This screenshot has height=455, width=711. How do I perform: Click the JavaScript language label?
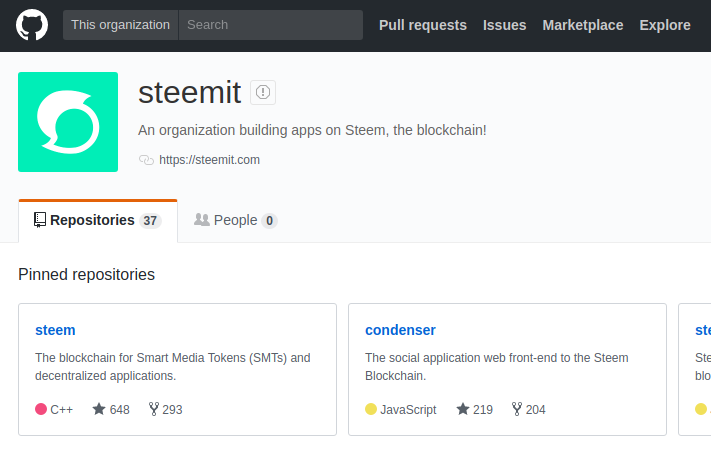pyautogui.click(x=408, y=410)
